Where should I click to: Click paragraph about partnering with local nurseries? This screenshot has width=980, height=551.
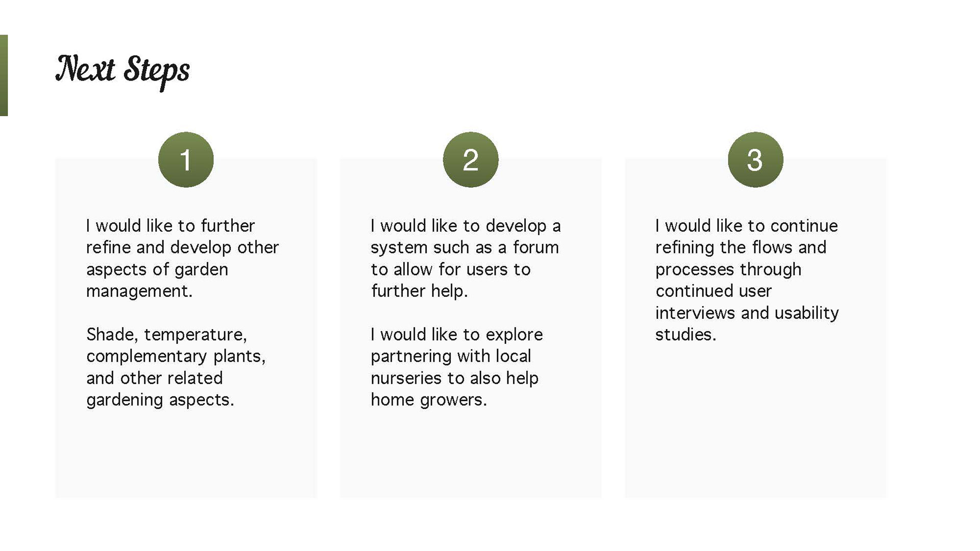tap(457, 367)
